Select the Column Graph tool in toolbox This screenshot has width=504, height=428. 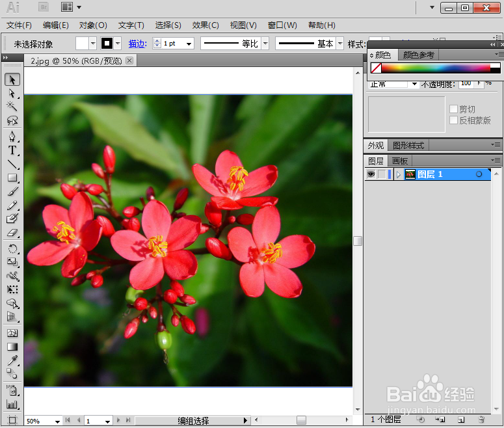point(12,405)
